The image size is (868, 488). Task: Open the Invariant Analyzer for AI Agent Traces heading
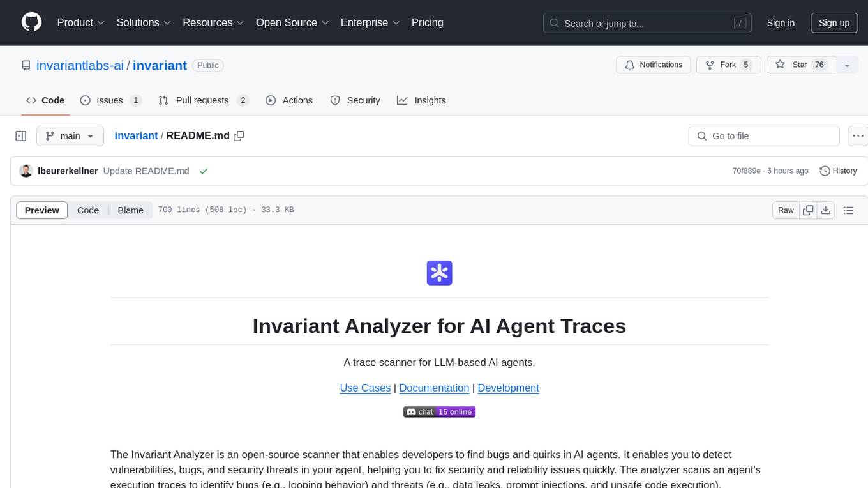[x=439, y=326]
